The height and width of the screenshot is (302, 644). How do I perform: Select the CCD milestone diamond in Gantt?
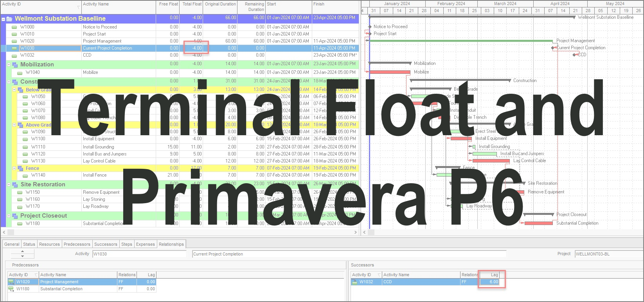click(574, 55)
